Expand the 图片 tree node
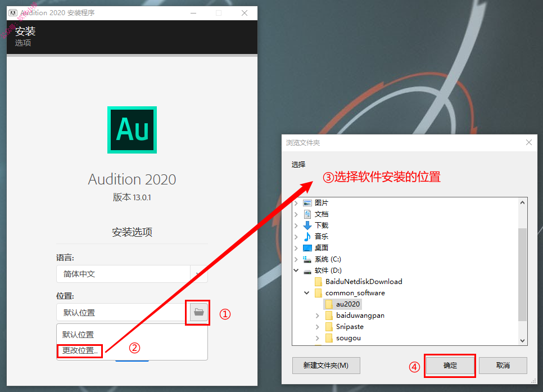543x392 pixels. 296,203
